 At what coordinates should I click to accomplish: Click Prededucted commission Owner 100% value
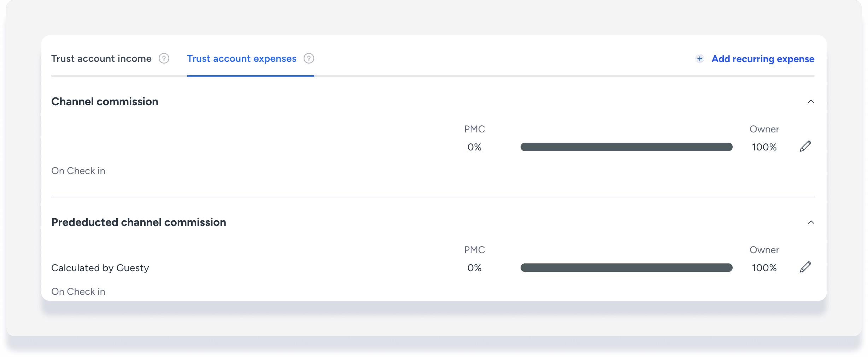(x=764, y=268)
